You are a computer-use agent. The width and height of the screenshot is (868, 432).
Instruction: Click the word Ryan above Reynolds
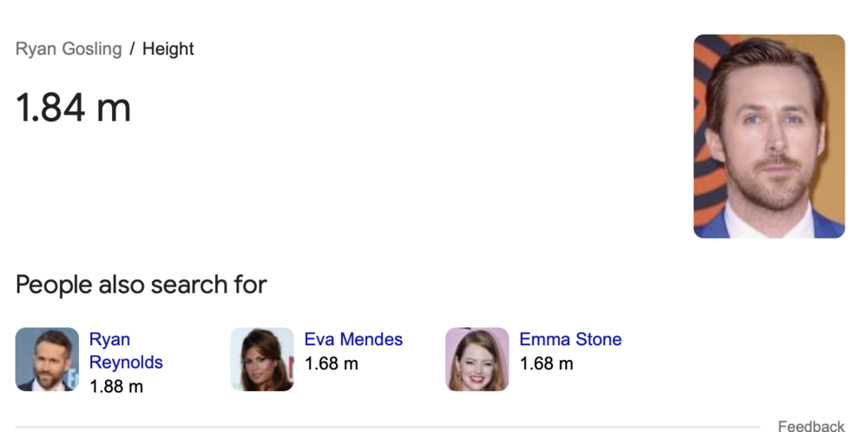coord(109,339)
